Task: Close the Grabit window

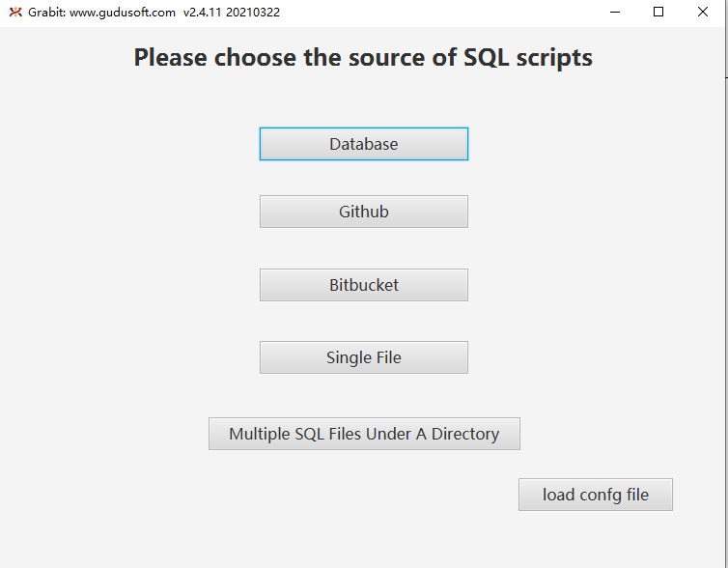Action: pyautogui.click(x=702, y=13)
